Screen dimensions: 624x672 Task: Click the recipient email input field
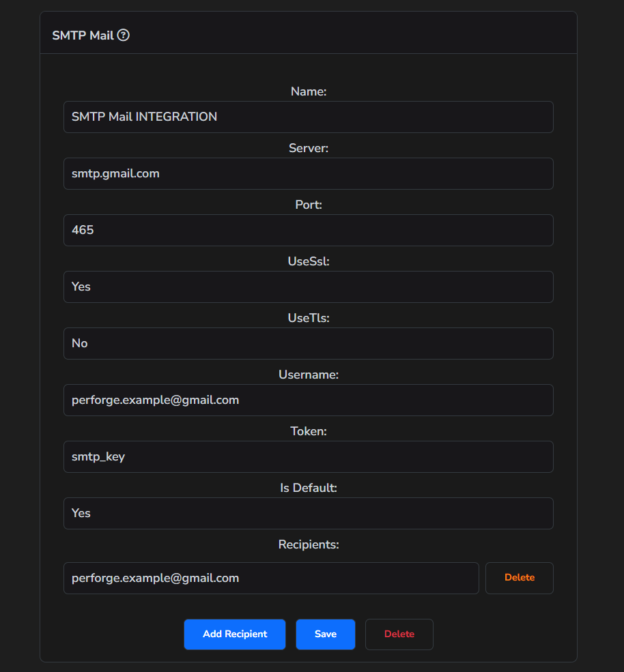[271, 577]
